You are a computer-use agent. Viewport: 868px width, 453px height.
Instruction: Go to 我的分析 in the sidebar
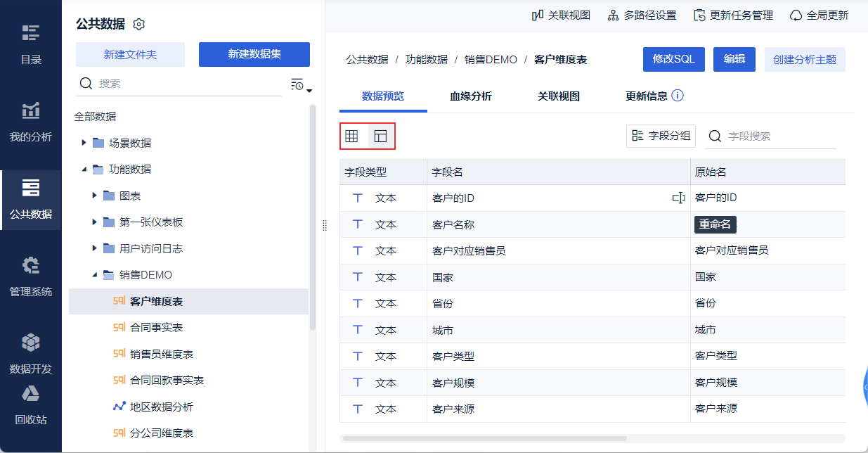[x=31, y=122]
